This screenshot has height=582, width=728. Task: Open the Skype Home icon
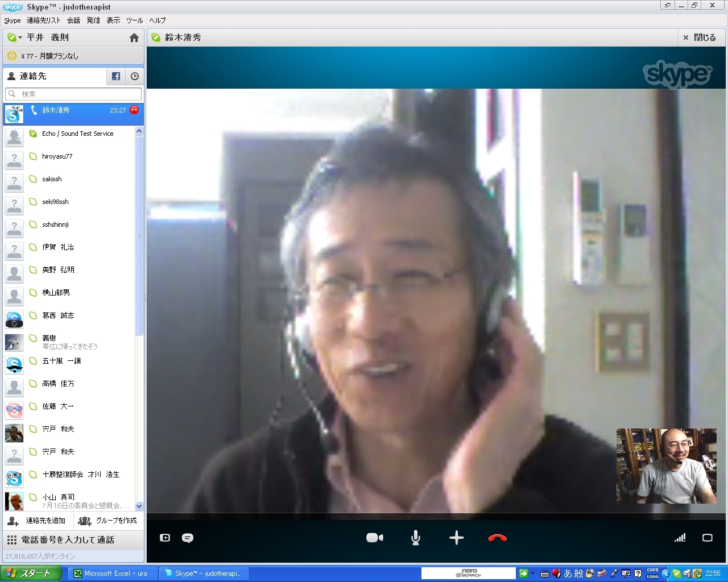(x=134, y=38)
